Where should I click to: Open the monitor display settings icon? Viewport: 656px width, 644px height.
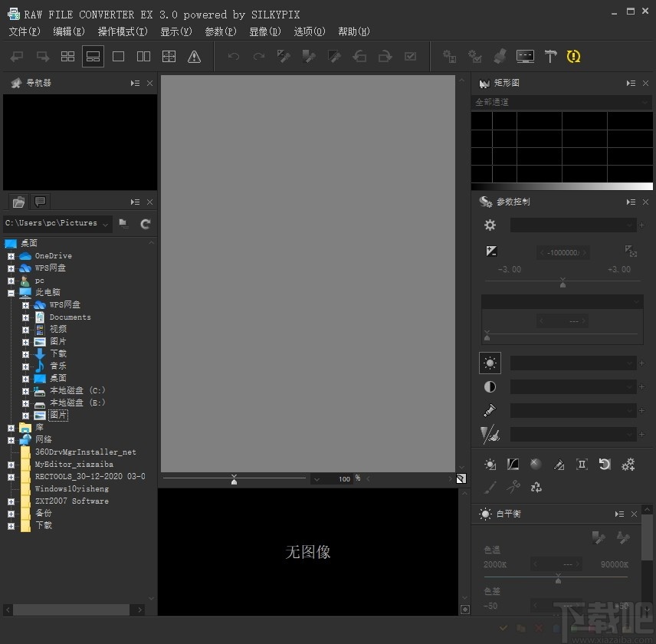tap(525, 56)
